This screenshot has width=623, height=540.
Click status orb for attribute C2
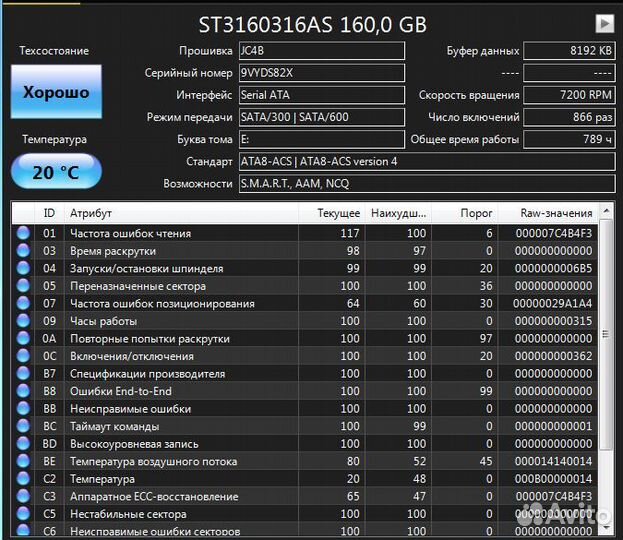point(23,478)
